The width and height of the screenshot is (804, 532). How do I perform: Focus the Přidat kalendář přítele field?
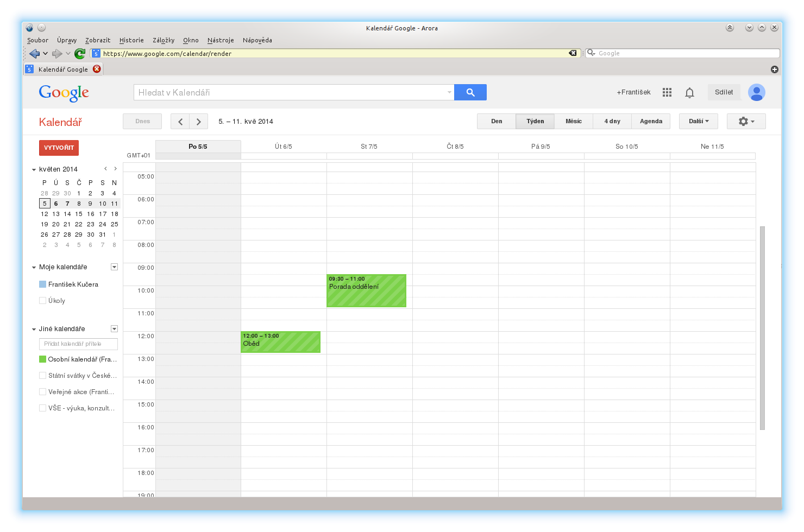pos(78,344)
